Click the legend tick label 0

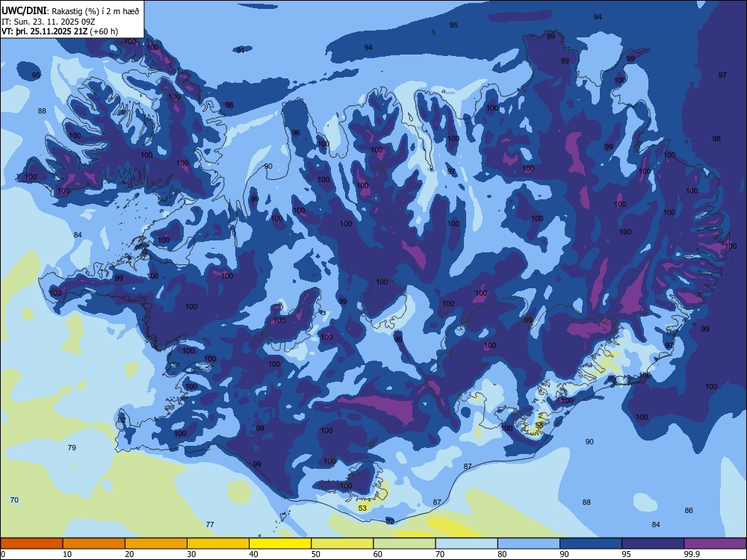3,554
